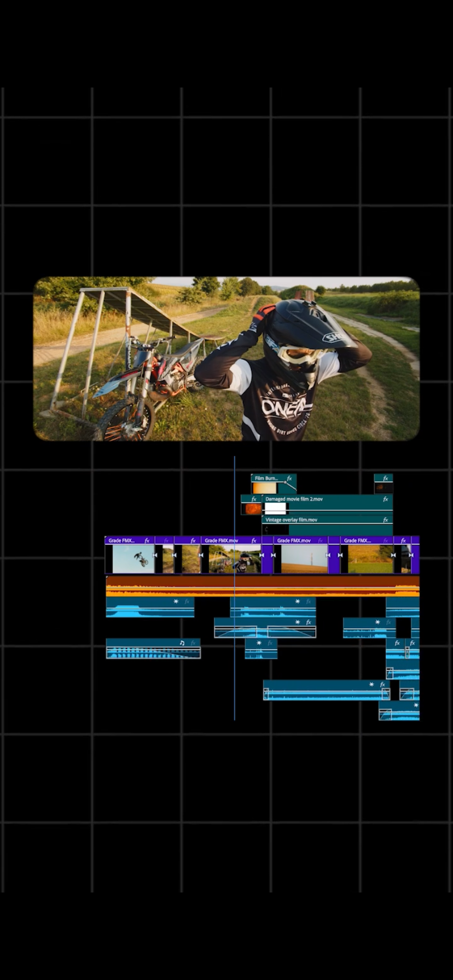Select Grade FMX clip with yellow-green field
Viewport: 453px width, 980px height.
(367, 555)
